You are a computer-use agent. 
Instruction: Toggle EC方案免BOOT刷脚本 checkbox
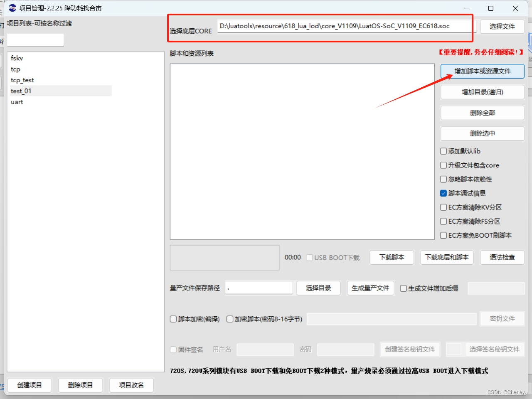click(443, 236)
